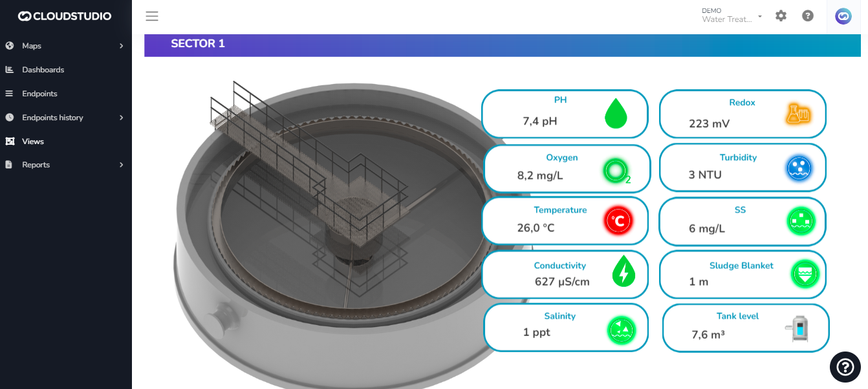Open Dashboards in the sidebar

(43, 70)
